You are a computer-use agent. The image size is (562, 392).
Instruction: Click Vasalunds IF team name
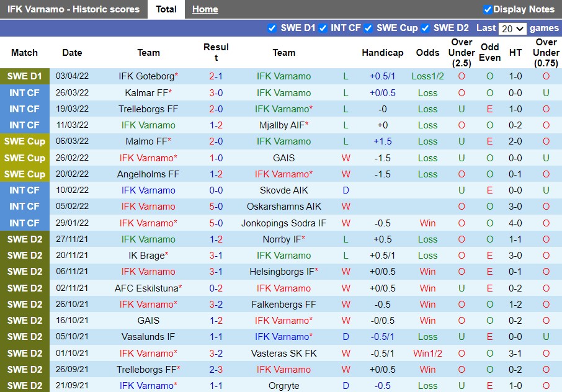148,337
